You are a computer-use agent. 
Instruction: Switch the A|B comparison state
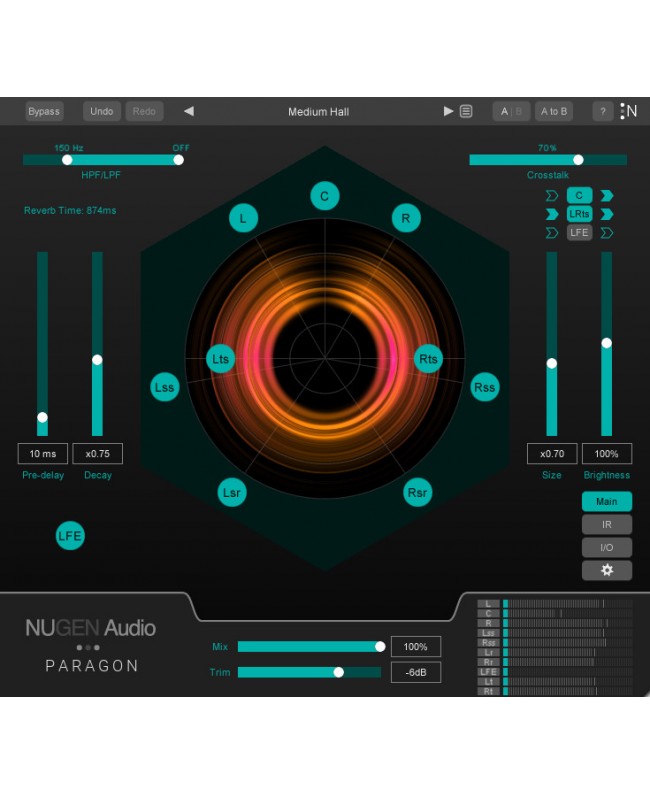pos(511,111)
